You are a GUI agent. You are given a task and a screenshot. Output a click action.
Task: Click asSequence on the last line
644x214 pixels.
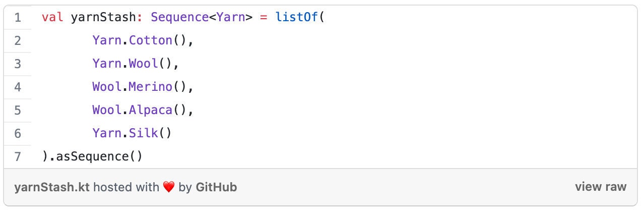tap(92, 157)
